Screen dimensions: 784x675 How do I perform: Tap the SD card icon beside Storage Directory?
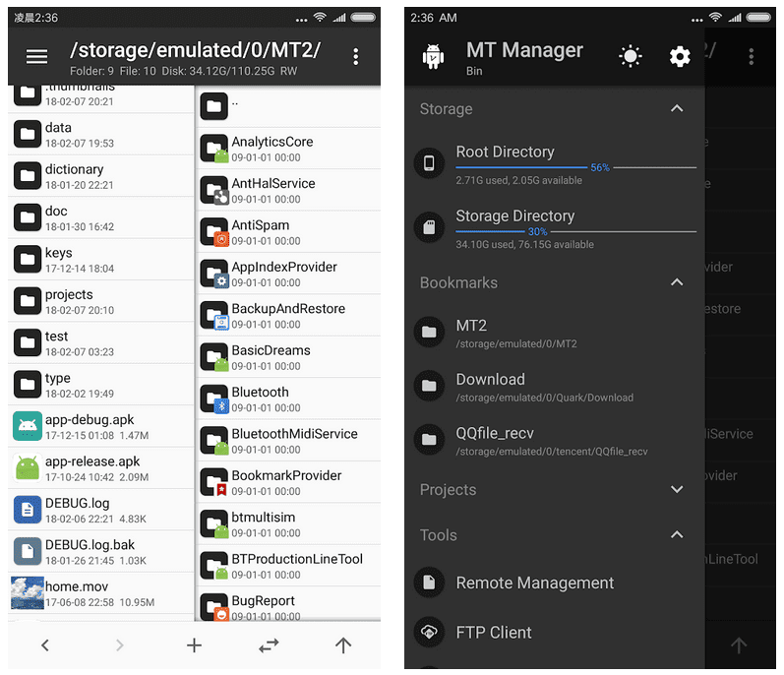coord(429,227)
